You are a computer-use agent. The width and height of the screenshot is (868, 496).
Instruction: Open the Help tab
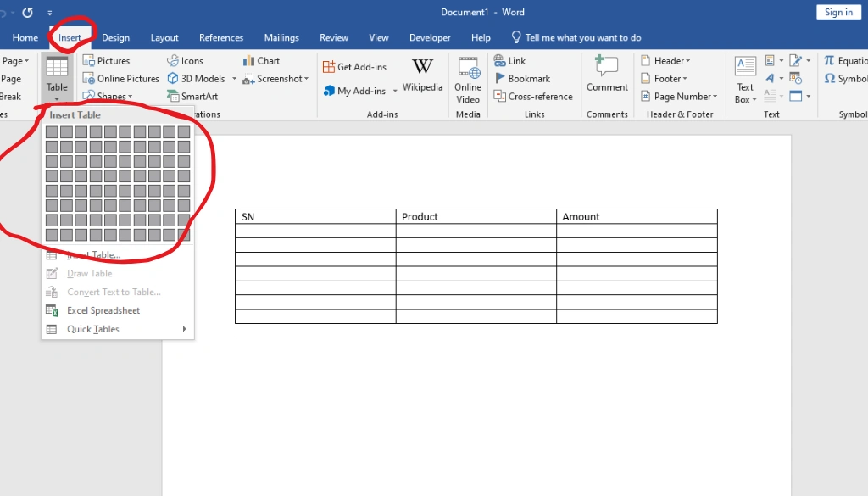[x=481, y=37]
